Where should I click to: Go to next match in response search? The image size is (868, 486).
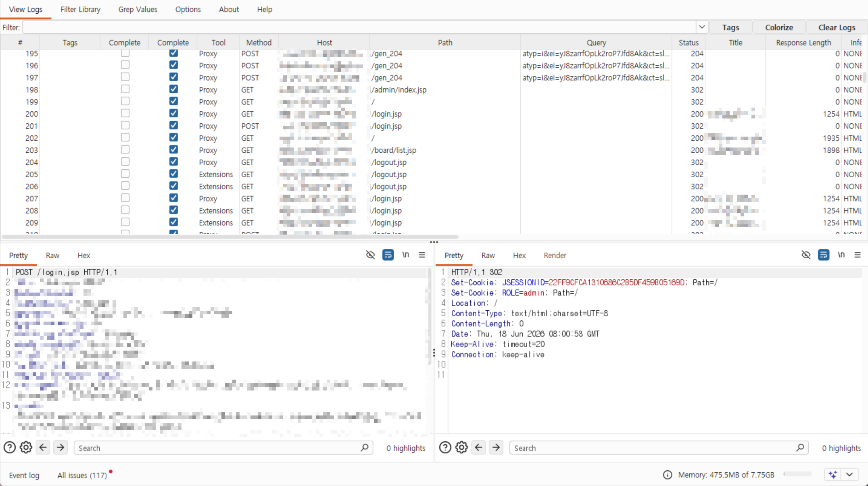point(496,447)
